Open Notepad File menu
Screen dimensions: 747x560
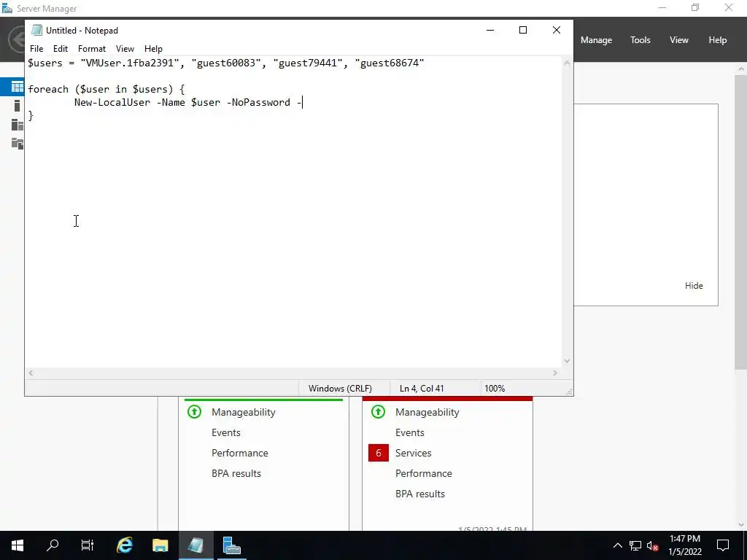[36, 49]
